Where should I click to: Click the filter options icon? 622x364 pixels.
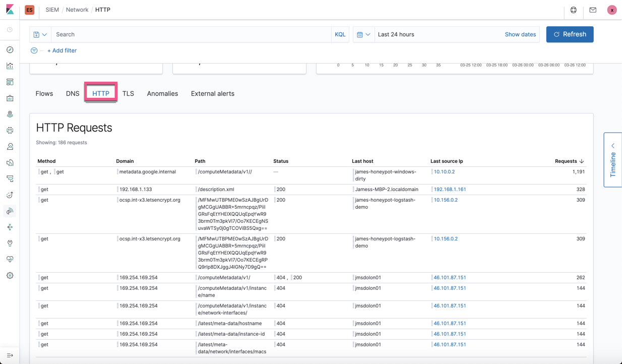pyautogui.click(x=34, y=50)
